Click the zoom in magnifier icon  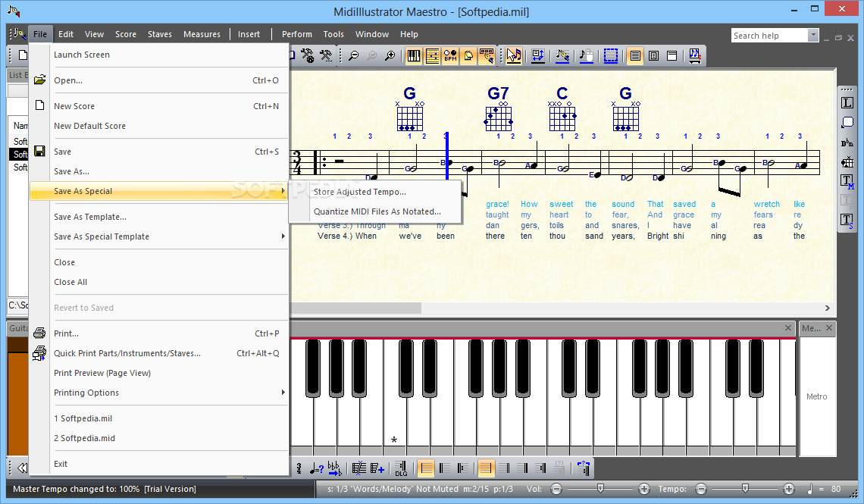[x=390, y=55]
